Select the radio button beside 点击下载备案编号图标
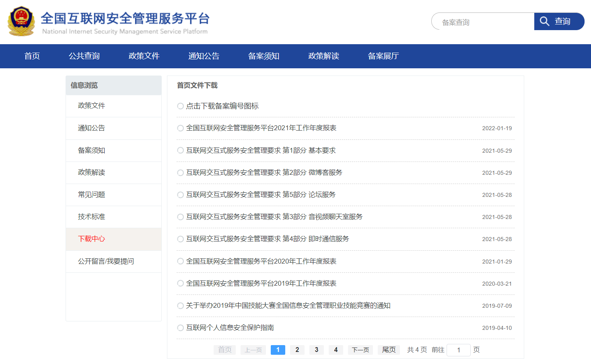591x364 pixels. [180, 106]
